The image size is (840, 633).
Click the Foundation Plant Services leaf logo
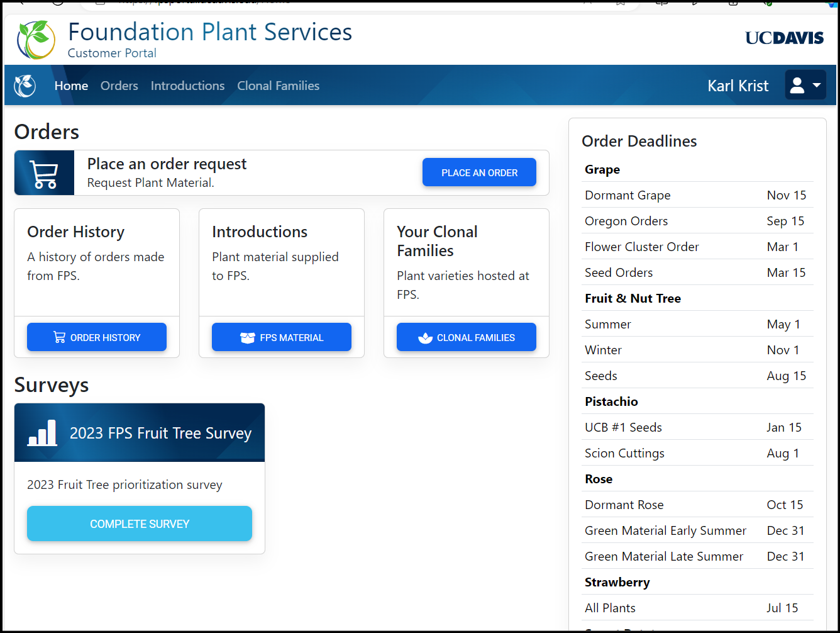tap(36, 40)
